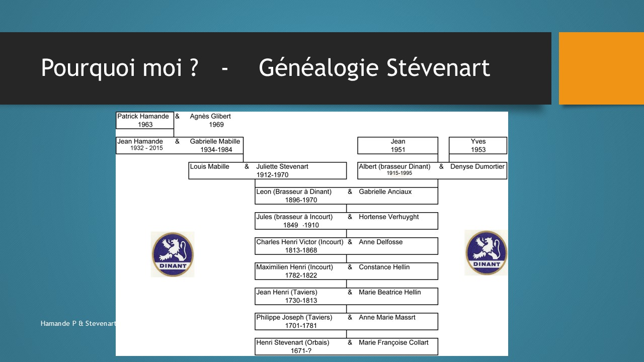Click the name 'Anne Delfosse'
Image resolution: width=644 pixels, height=362 pixels.
[381, 242]
